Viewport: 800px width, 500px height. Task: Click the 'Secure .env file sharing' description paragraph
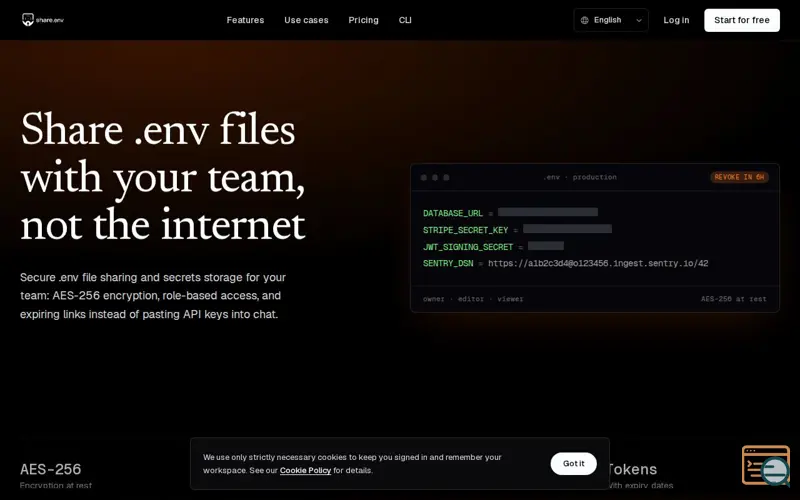tap(153, 296)
